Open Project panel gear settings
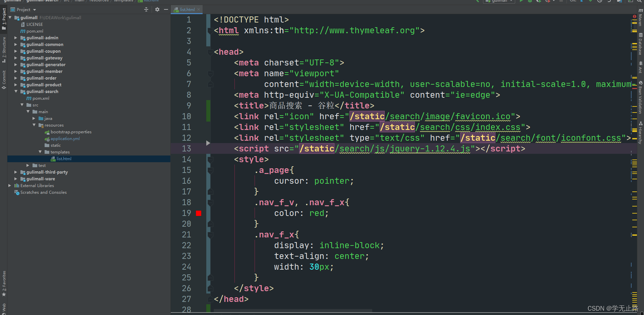The image size is (644, 315). 157,10
